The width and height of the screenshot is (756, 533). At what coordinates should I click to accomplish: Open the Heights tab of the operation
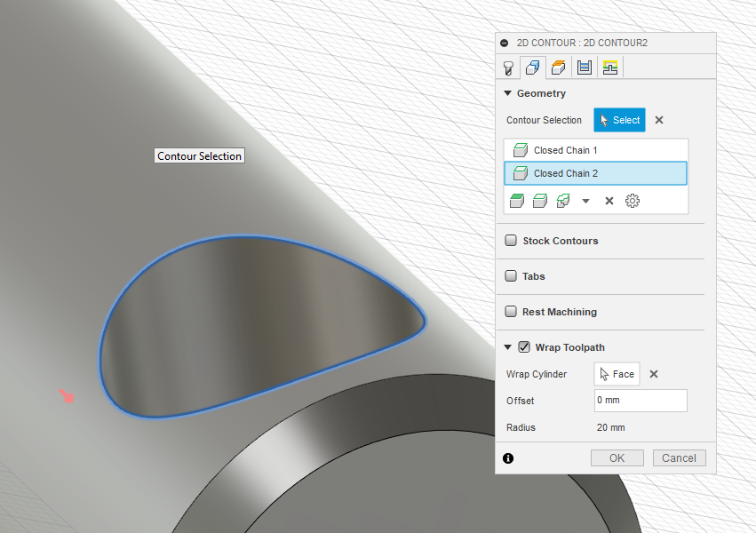558,67
